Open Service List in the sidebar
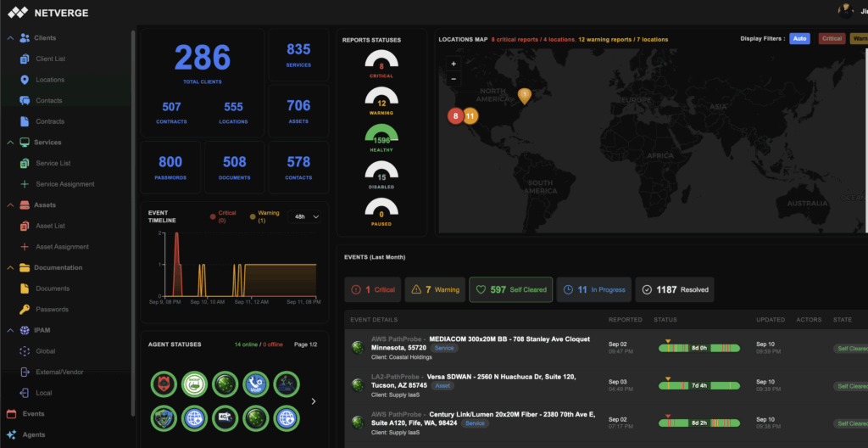 click(53, 163)
